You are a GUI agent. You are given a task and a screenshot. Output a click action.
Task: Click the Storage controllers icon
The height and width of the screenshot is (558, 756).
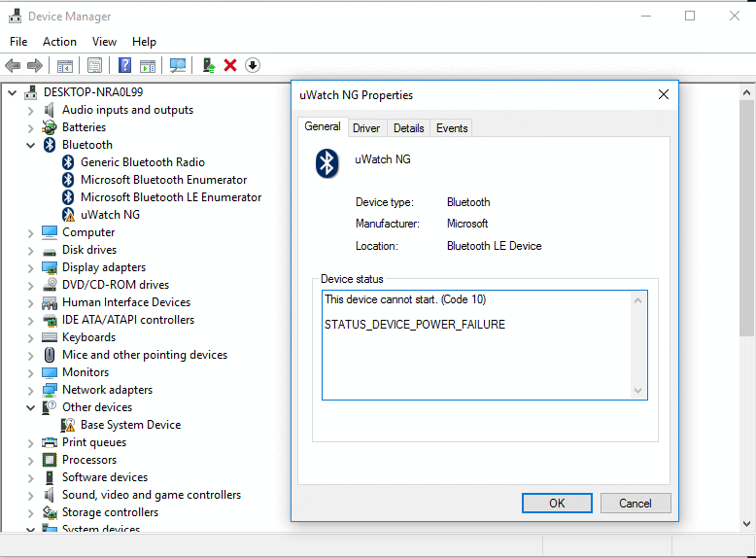point(50,512)
